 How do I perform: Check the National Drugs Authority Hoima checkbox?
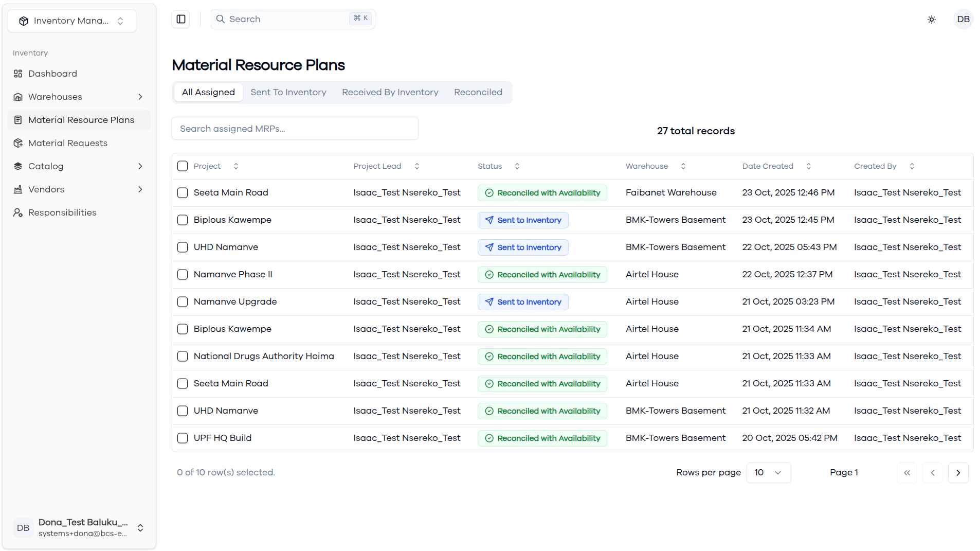[183, 357]
